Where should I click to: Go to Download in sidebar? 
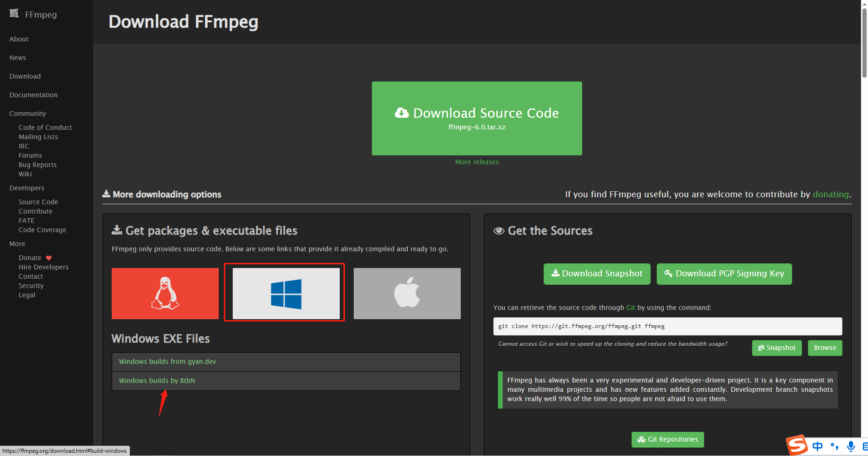tap(25, 76)
